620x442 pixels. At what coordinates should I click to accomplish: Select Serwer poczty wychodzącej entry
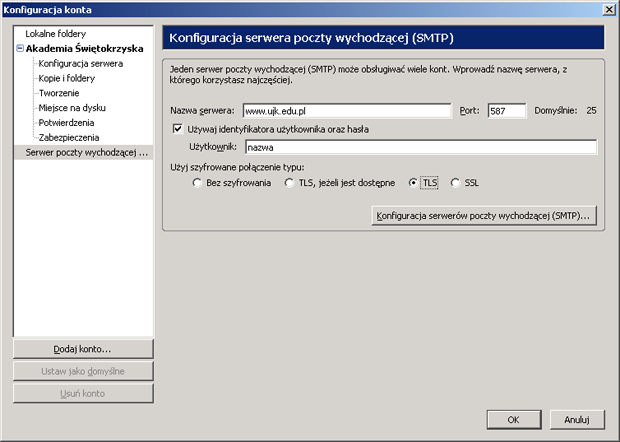86,153
